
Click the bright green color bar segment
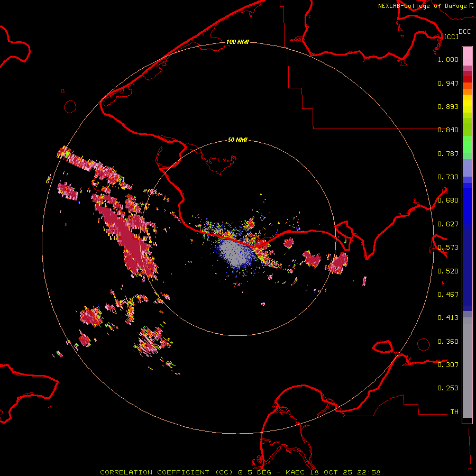[467, 144]
